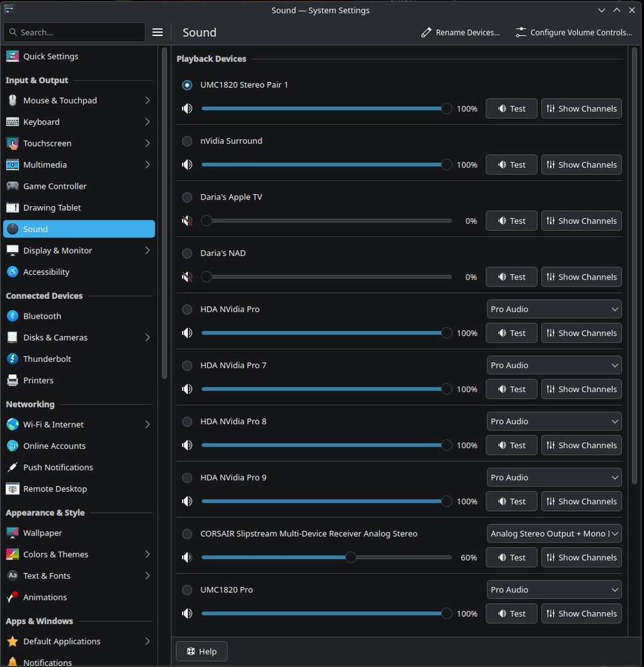The height and width of the screenshot is (667, 644).
Task: Open profile dropdown for HDA NVidia Pro
Action: (x=554, y=309)
